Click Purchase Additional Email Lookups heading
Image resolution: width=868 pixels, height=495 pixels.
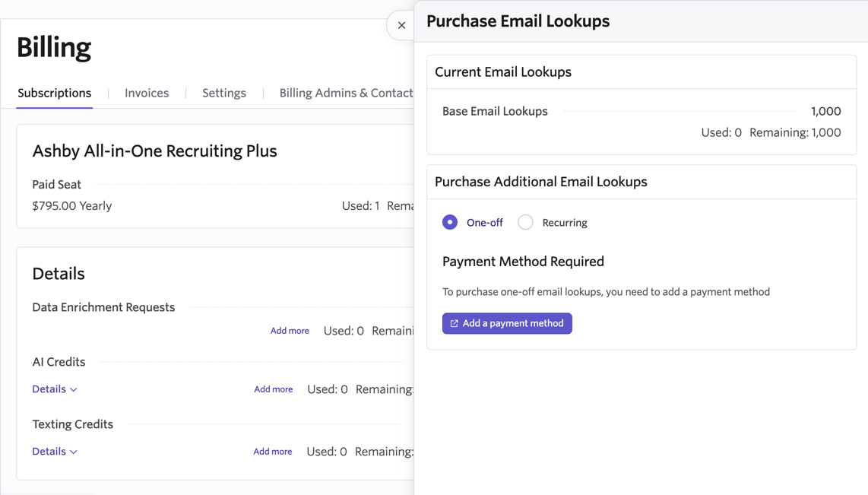[541, 182]
